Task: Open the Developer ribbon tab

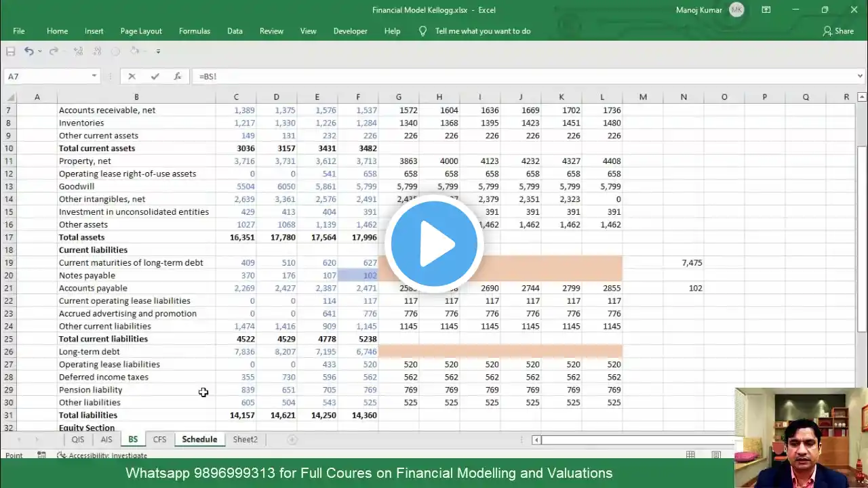Action: (350, 31)
